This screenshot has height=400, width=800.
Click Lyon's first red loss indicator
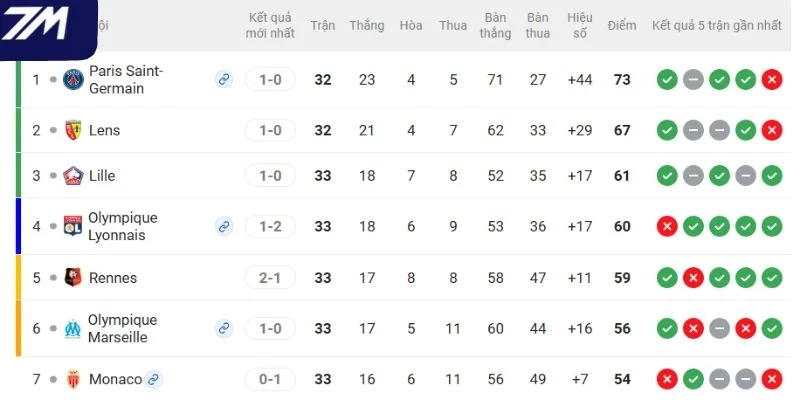[667, 226]
